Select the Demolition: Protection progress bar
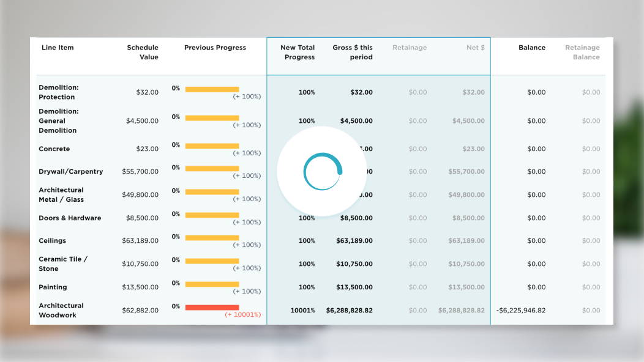This screenshot has height=362, width=644. 212,89
